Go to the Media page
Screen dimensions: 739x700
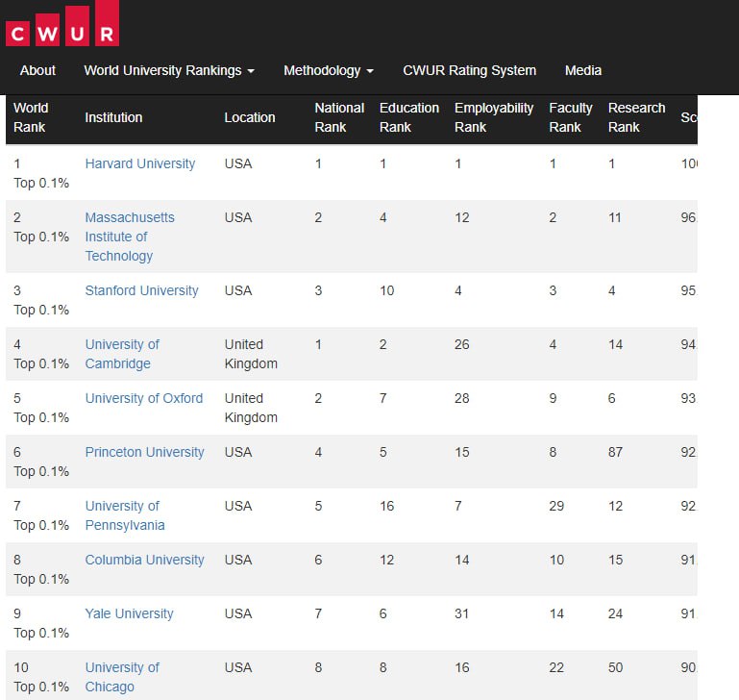(x=582, y=70)
